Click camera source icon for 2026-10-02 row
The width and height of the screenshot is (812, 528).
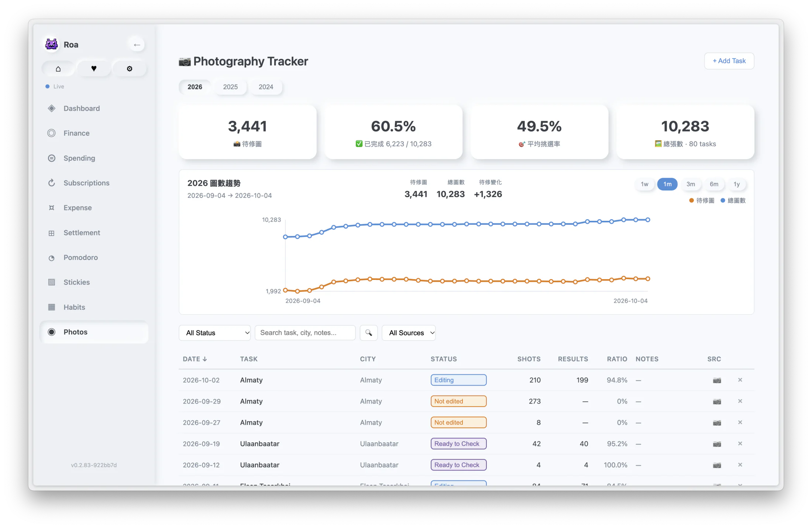(717, 380)
